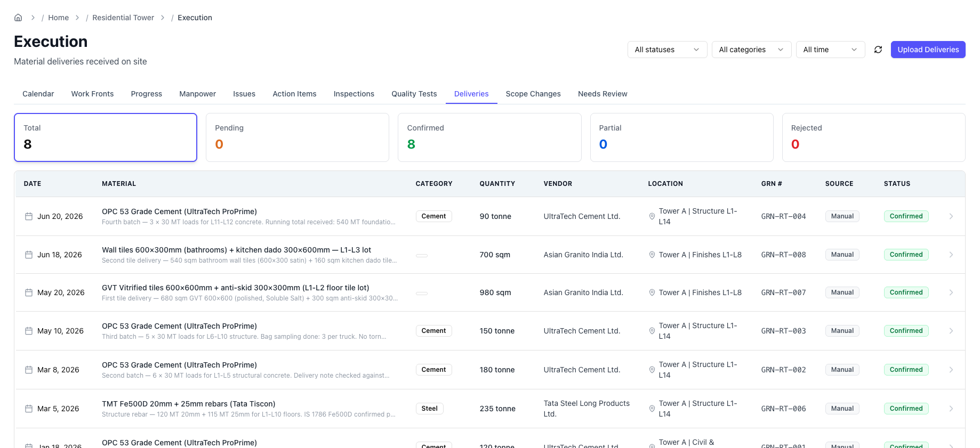
Task: Filter by the Pending summary card
Action: [298, 137]
